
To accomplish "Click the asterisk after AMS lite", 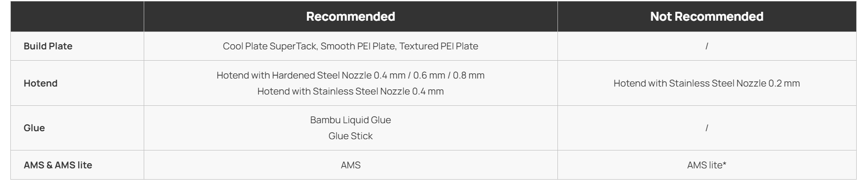I will pyautogui.click(x=724, y=164).
